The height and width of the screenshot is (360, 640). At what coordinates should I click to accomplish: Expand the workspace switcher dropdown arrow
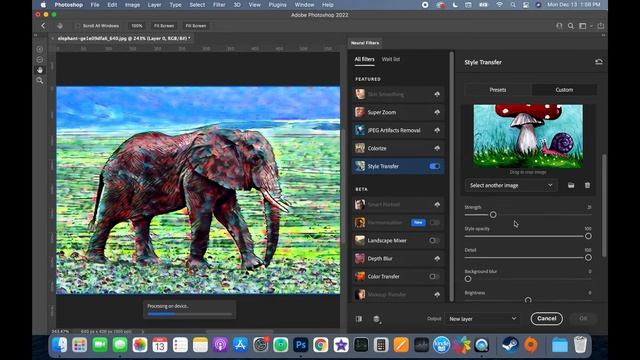tap(591, 26)
